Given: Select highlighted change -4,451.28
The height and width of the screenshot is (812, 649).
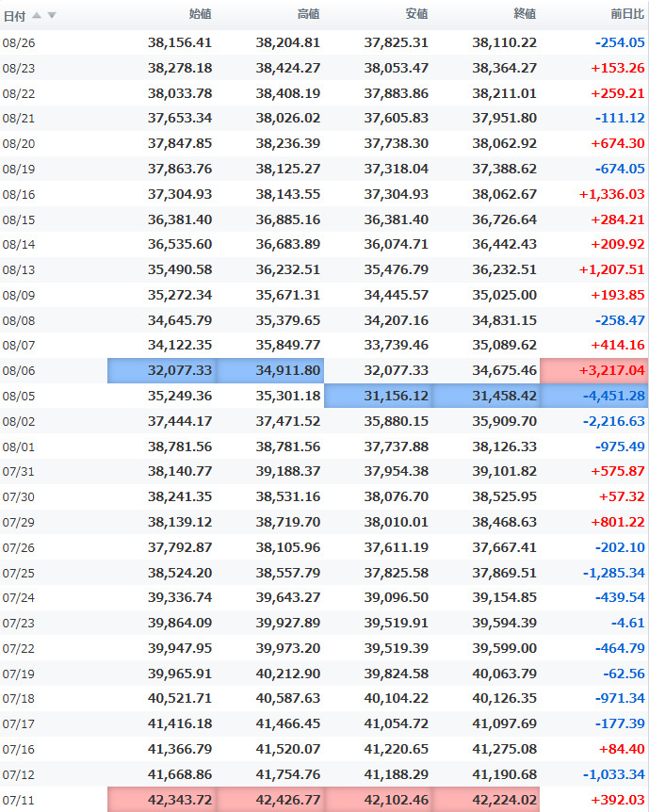Looking at the screenshot, I should point(593,397).
